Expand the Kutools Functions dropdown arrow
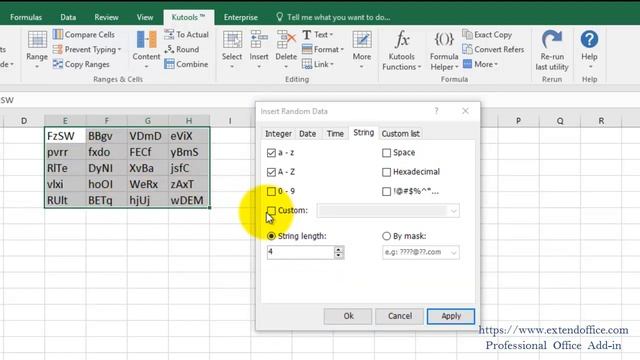The width and height of the screenshot is (640, 360). tap(419, 67)
